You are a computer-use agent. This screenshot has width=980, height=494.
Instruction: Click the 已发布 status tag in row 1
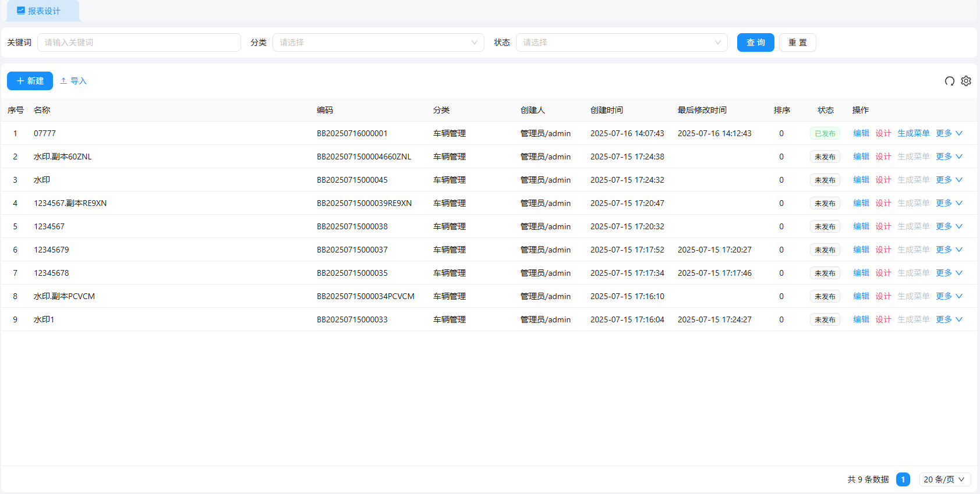(825, 133)
